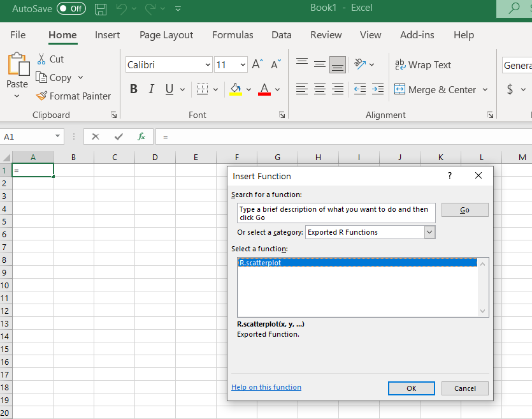
Task: Toggle the AutoSave switch
Action: tap(71, 8)
